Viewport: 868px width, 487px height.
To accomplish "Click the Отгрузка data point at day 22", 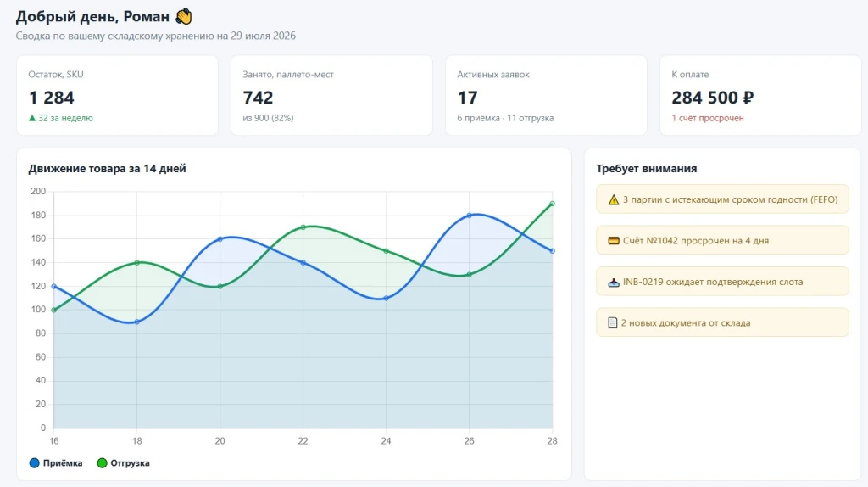I will (303, 227).
